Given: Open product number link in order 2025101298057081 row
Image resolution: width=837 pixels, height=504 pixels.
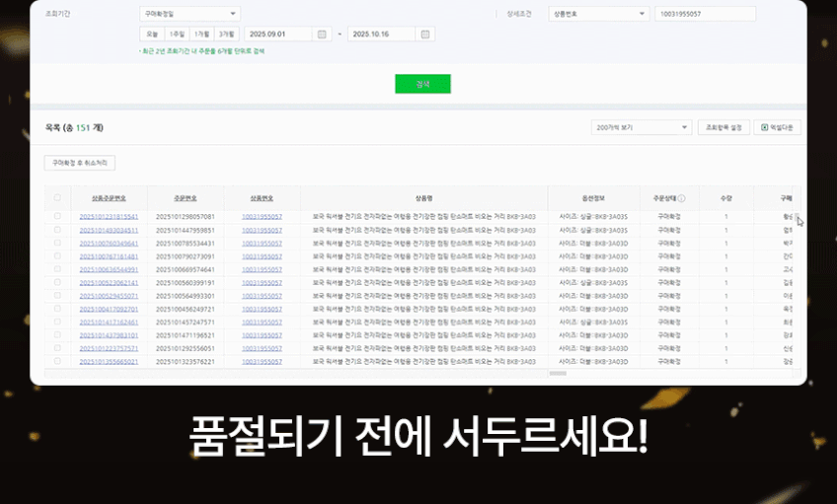Looking at the screenshot, I should [262, 217].
